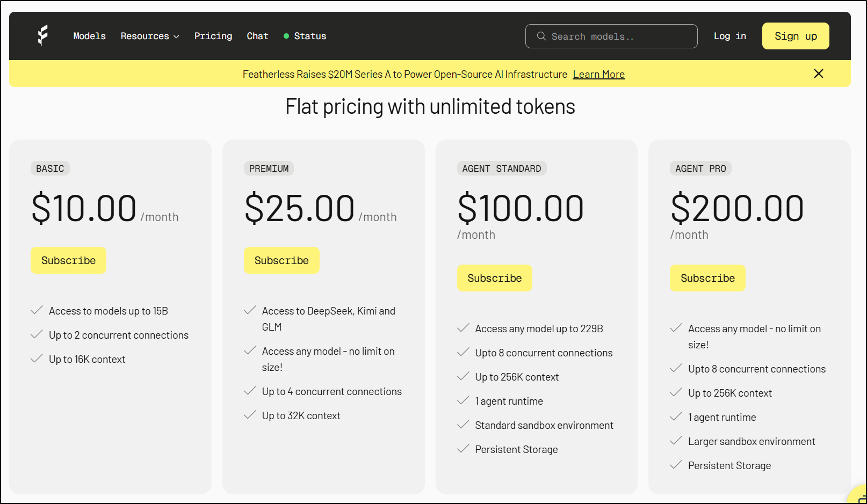Click 'Access any model up to 229B'

point(539,328)
